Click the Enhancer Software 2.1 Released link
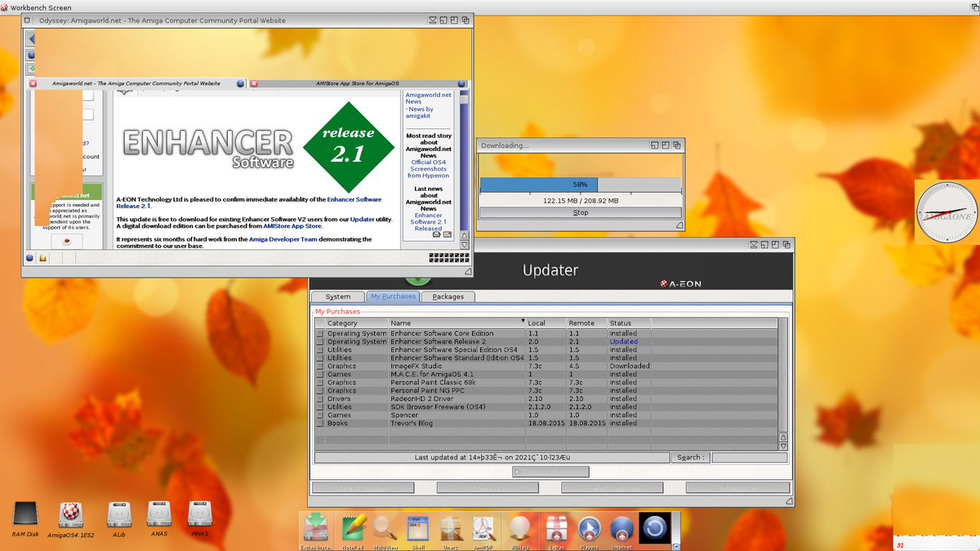 tap(428, 222)
